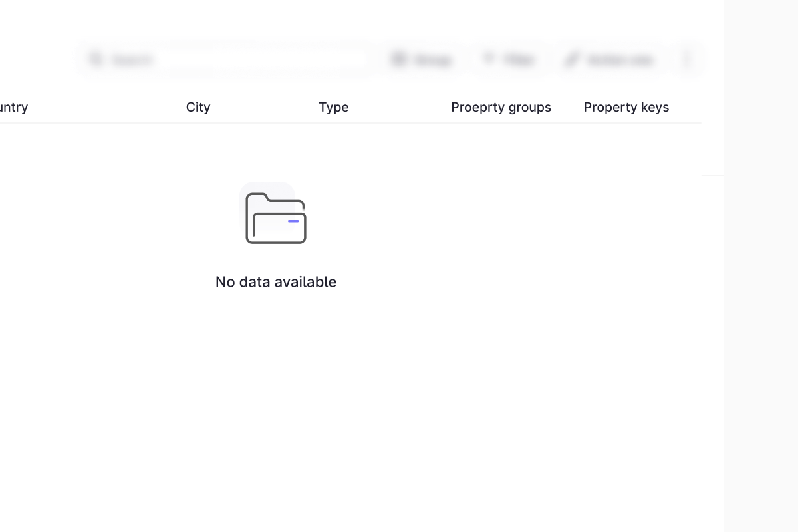Image resolution: width=798 pixels, height=532 pixels.
Task: Click the magnifier icon in the search bar
Action: tap(96, 60)
